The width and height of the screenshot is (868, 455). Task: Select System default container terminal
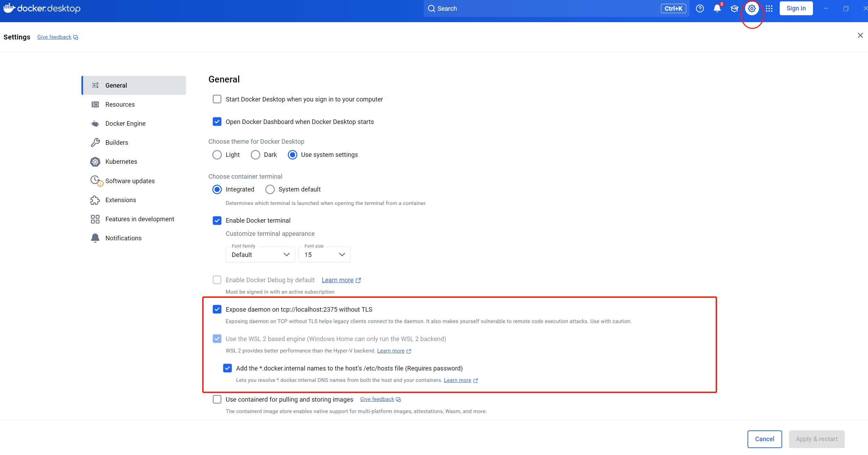270,189
